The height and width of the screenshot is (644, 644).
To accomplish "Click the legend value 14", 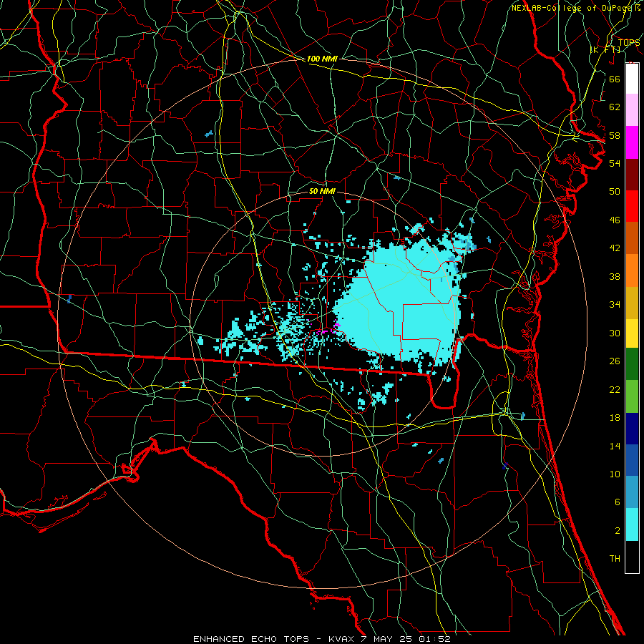I will click(615, 446).
